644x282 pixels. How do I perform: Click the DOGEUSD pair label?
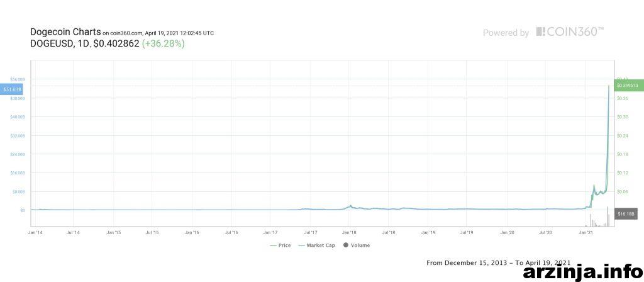pos(51,43)
